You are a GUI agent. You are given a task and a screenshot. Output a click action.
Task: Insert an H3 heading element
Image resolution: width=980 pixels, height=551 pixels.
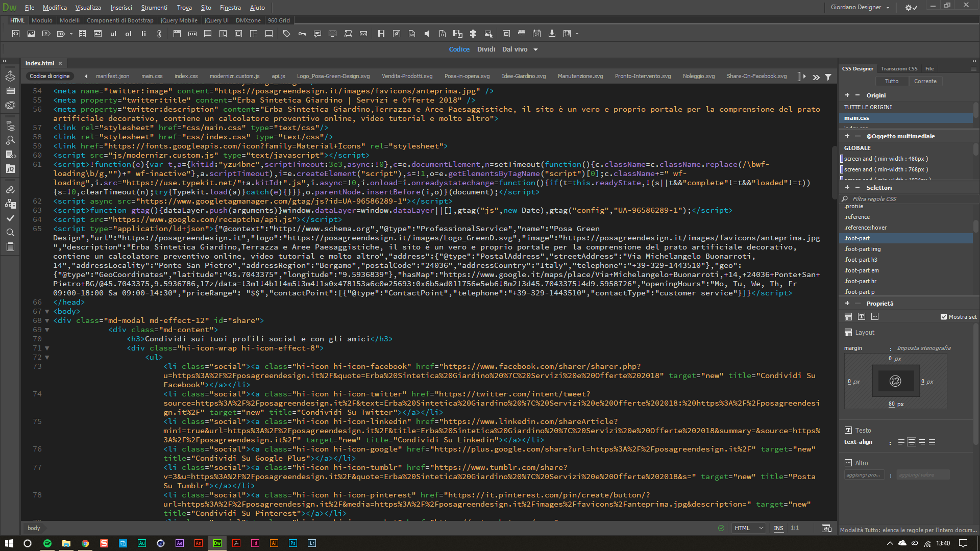[x=61, y=34]
